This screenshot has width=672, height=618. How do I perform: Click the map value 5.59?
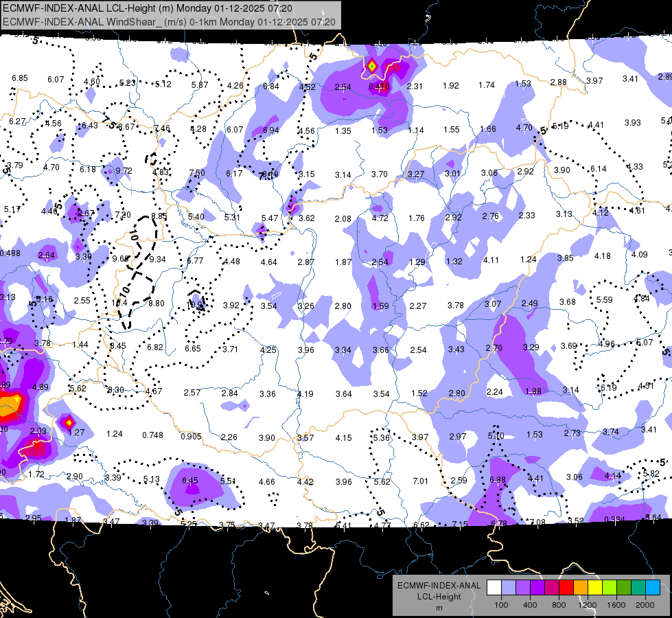click(604, 300)
